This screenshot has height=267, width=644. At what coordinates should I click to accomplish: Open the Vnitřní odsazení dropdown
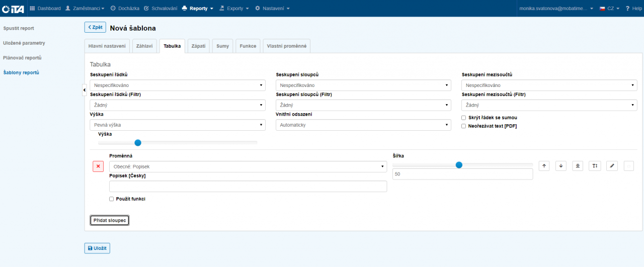coord(363,125)
